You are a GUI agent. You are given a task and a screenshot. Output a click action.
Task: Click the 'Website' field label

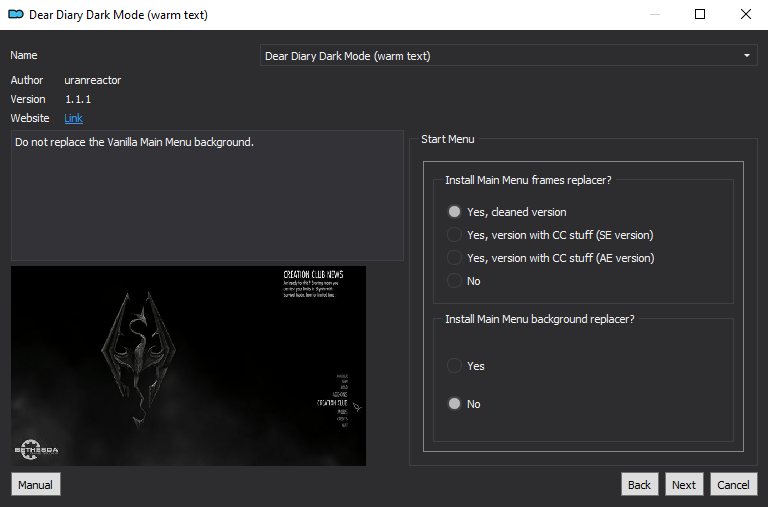point(30,118)
